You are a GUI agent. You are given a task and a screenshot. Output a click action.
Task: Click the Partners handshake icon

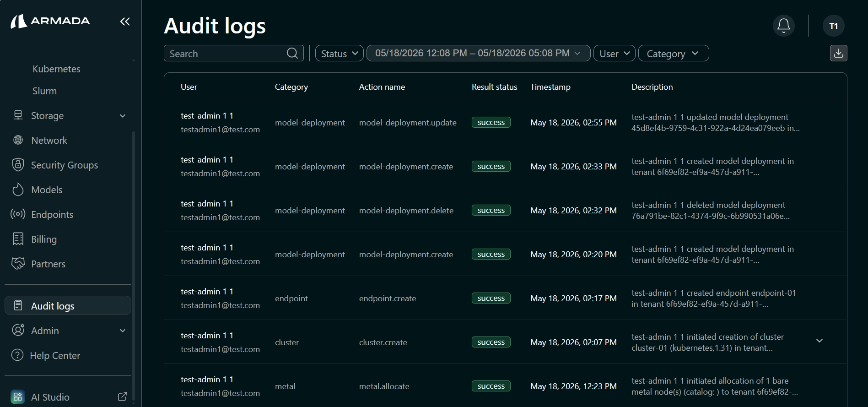[x=18, y=264]
